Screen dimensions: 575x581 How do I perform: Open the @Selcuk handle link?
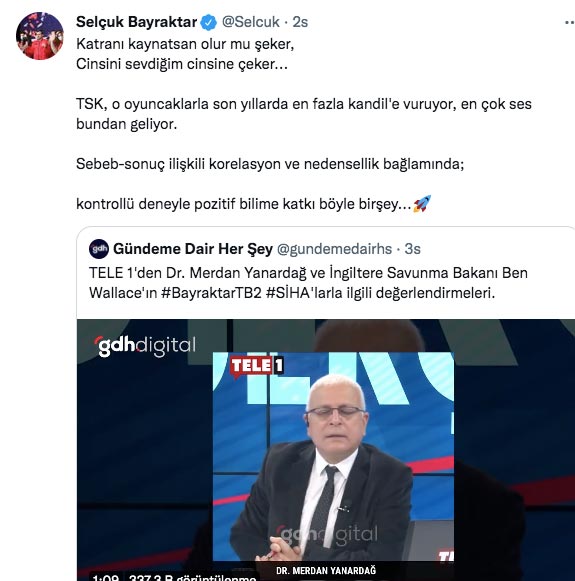coord(250,22)
